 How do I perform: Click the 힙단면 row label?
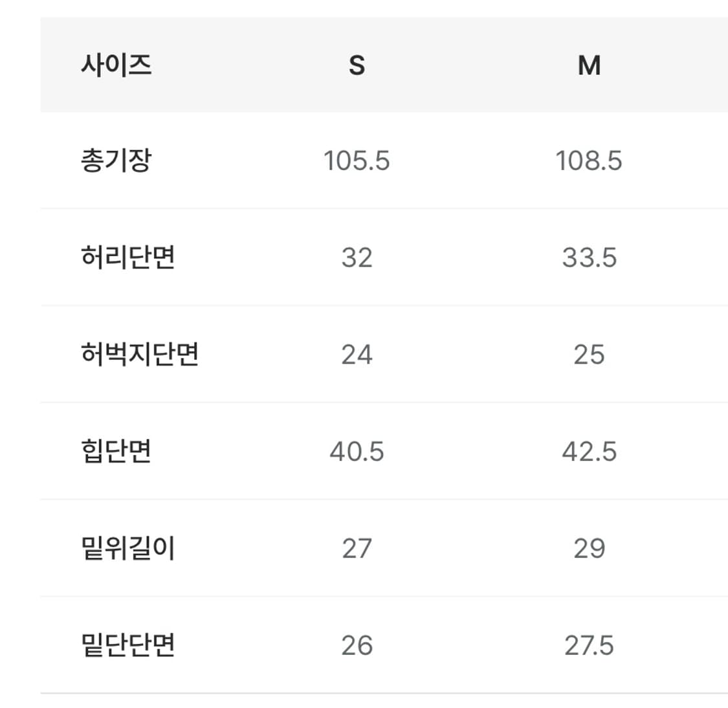click(x=116, y=450)
